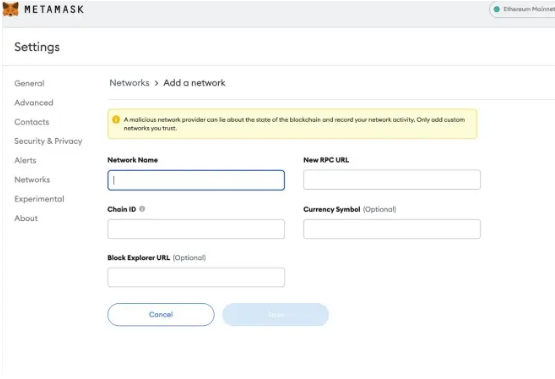Click Networks breadcrumb link
555x379 pixels.
point(129,83)
